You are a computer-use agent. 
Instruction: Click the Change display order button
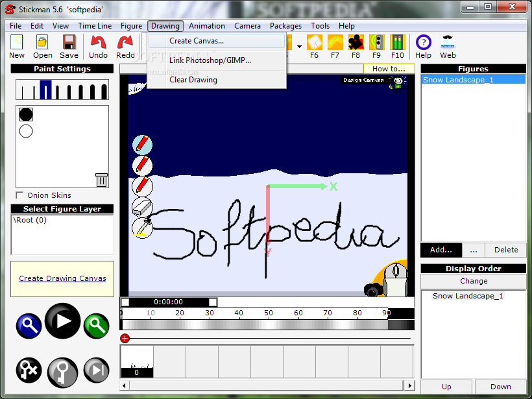474,281
